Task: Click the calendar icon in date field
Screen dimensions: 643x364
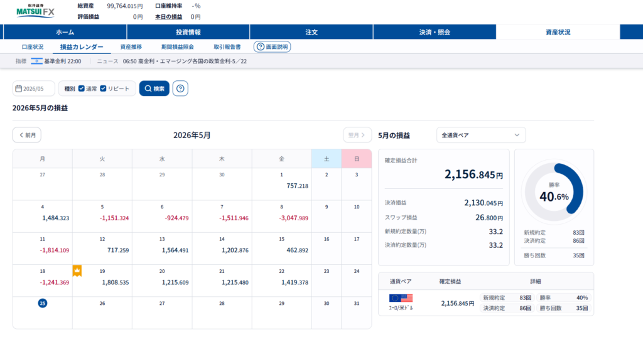Action: tap(18, 88)
